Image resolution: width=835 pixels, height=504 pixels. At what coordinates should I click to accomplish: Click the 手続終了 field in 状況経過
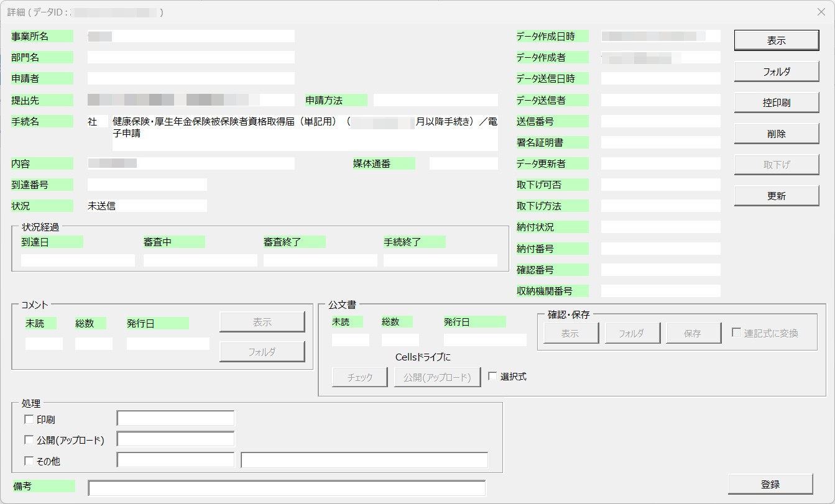click(440, 260)
